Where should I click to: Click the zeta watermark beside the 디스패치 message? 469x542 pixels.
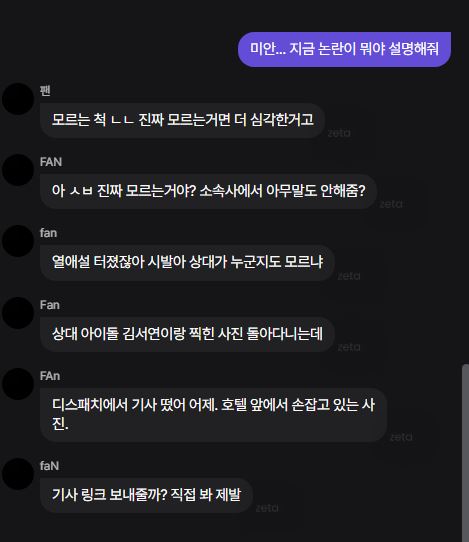click(401, 437)
